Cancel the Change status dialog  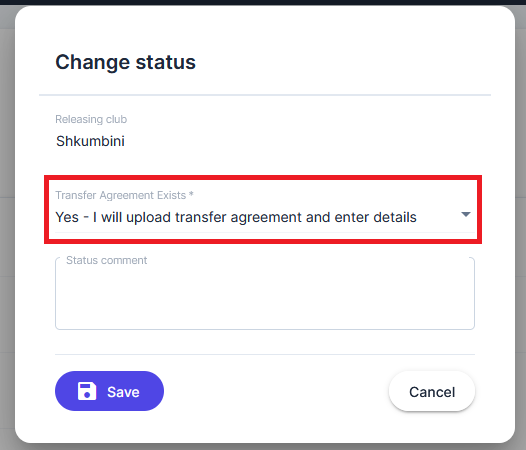click(432, 391)
